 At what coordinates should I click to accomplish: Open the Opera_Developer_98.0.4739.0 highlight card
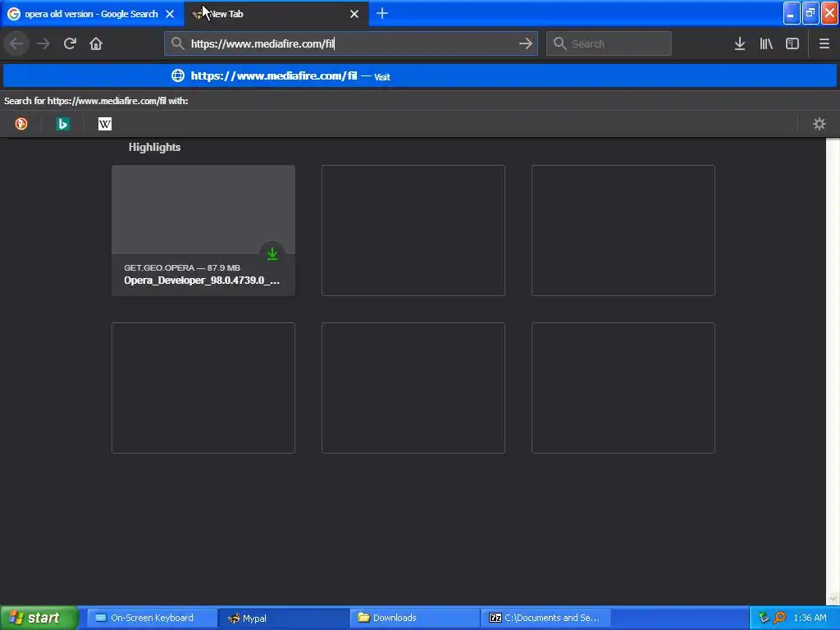(x=203, y=231)
